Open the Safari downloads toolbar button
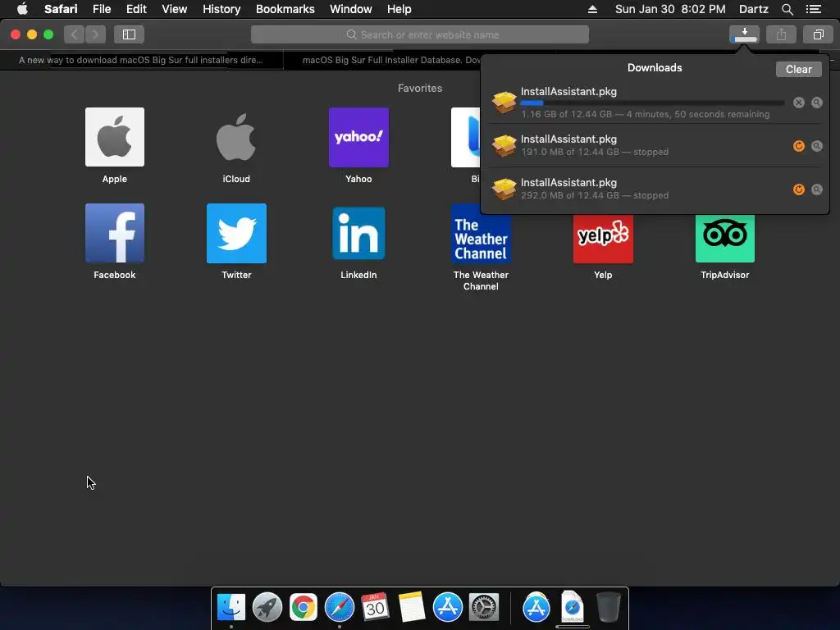This screenshot has width=840, height=630. 744,34
